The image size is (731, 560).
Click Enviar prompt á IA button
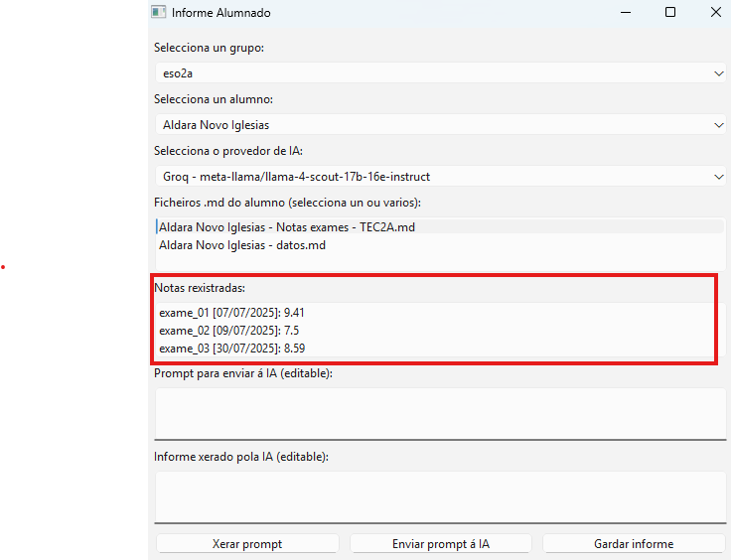[440, 544]
